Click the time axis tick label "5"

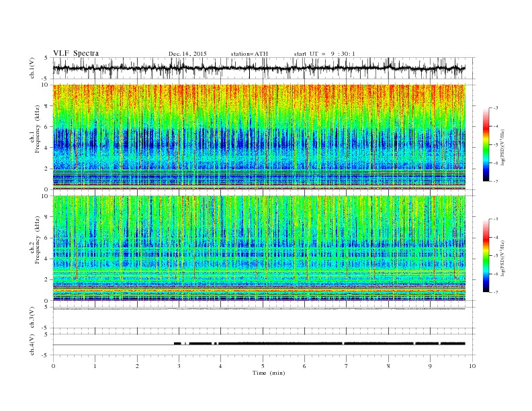click(x=263, y=366)
